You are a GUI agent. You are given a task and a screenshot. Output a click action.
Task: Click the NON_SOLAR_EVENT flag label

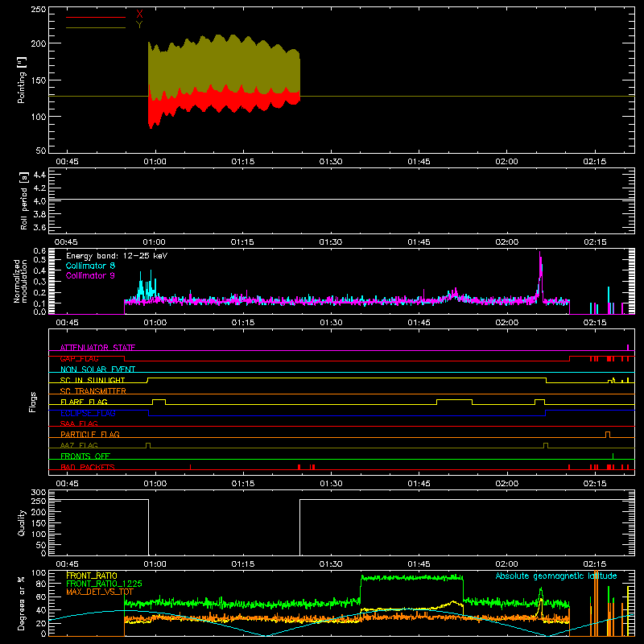97,369
